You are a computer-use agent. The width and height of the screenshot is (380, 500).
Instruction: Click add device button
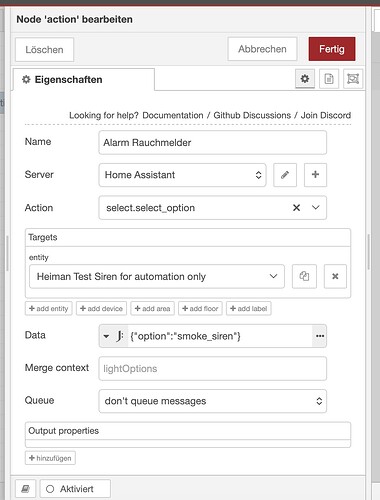101,309
